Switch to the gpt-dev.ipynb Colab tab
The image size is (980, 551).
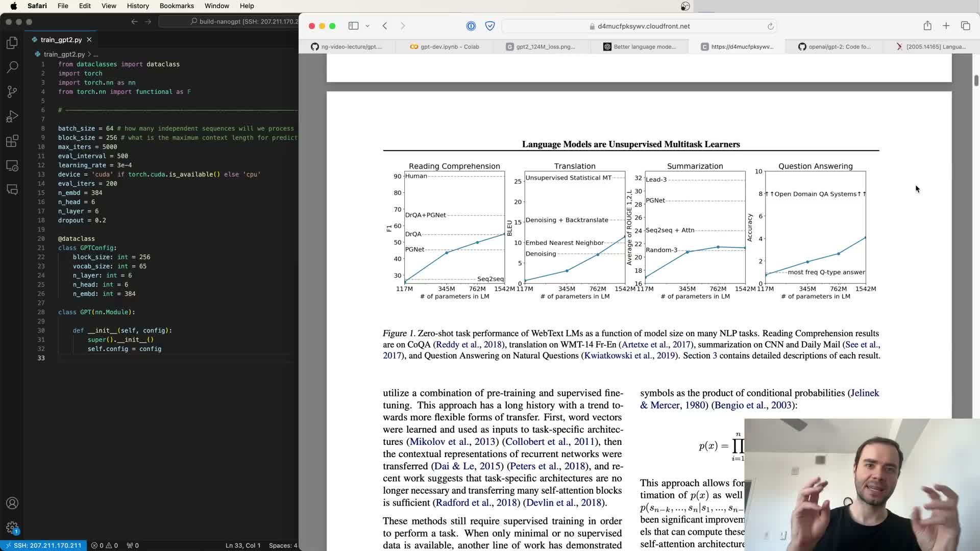445,46
